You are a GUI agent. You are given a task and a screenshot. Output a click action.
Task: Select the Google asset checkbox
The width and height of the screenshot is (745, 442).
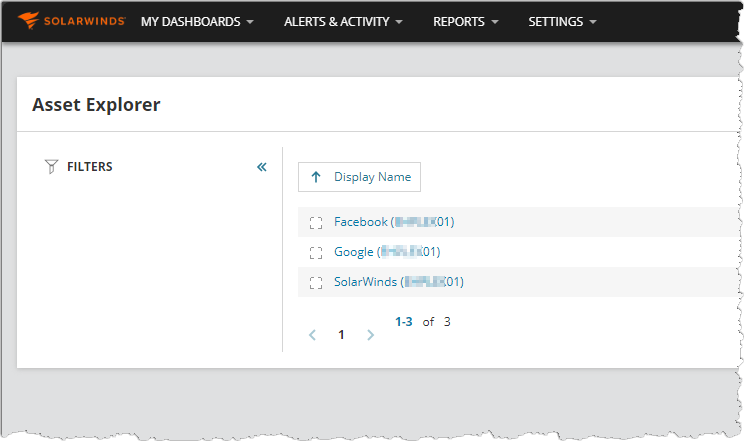click(x=316, y=252)
